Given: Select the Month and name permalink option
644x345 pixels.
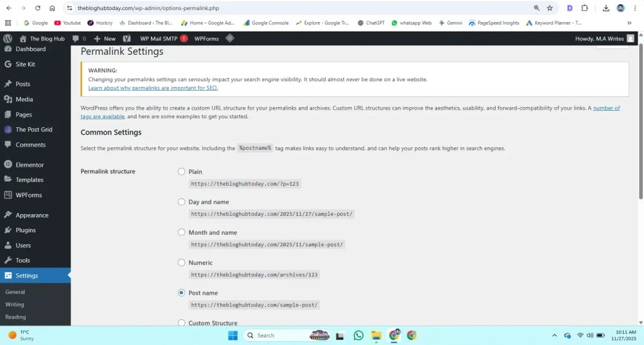Looking at the screenshot, I should coord(182,232).
